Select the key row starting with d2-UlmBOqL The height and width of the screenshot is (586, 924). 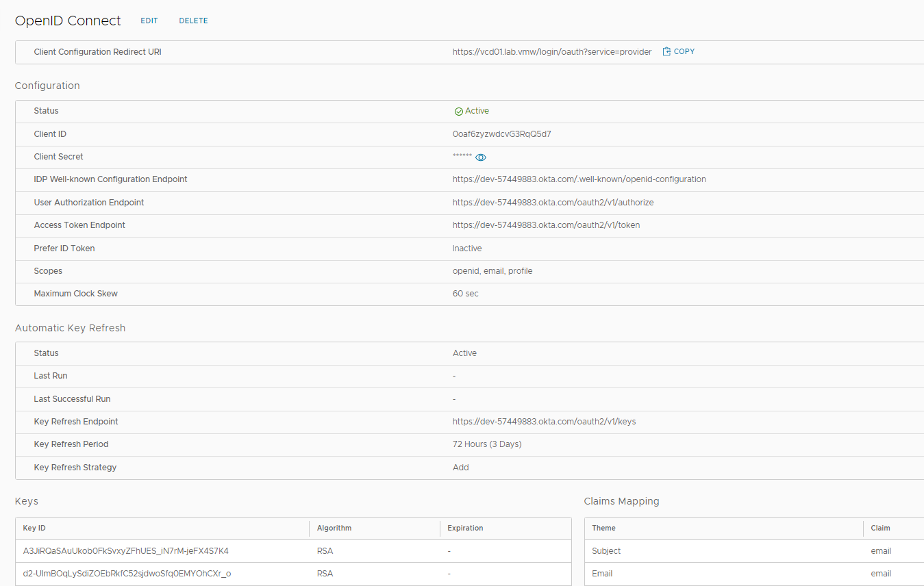127,574
